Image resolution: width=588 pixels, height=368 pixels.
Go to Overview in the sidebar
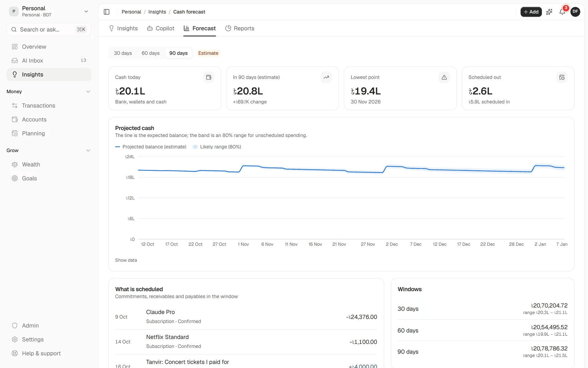(x=49, y=47)
